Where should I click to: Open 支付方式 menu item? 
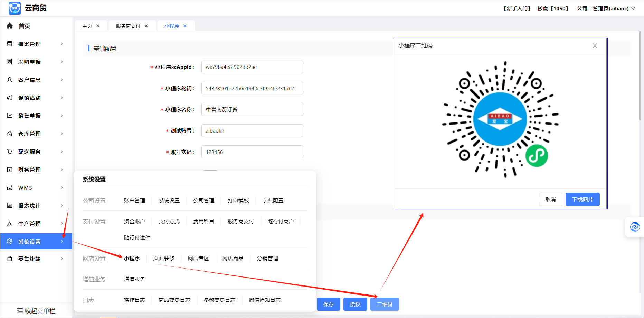point(169,221)
